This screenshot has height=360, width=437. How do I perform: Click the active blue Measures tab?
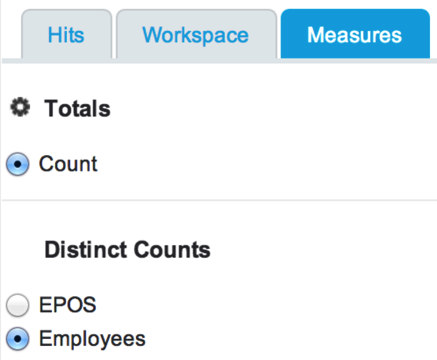355,34
